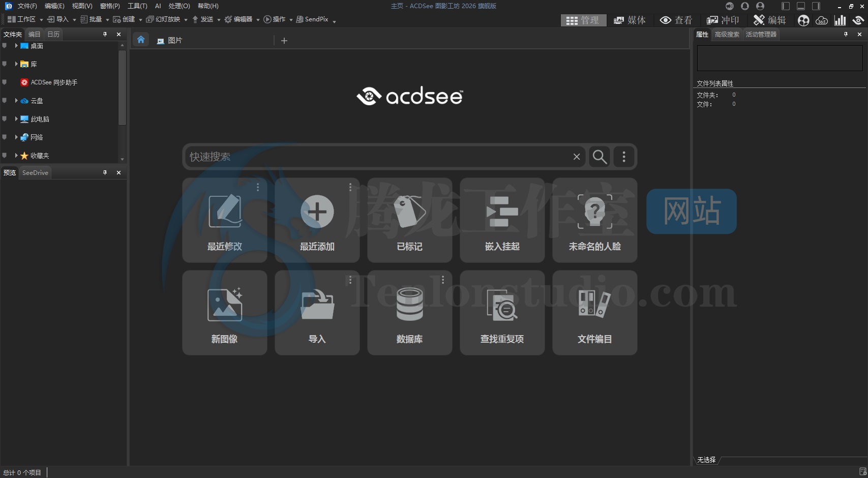
Task: Switch to the 日历 tab
Action: [x=52, y=34]
